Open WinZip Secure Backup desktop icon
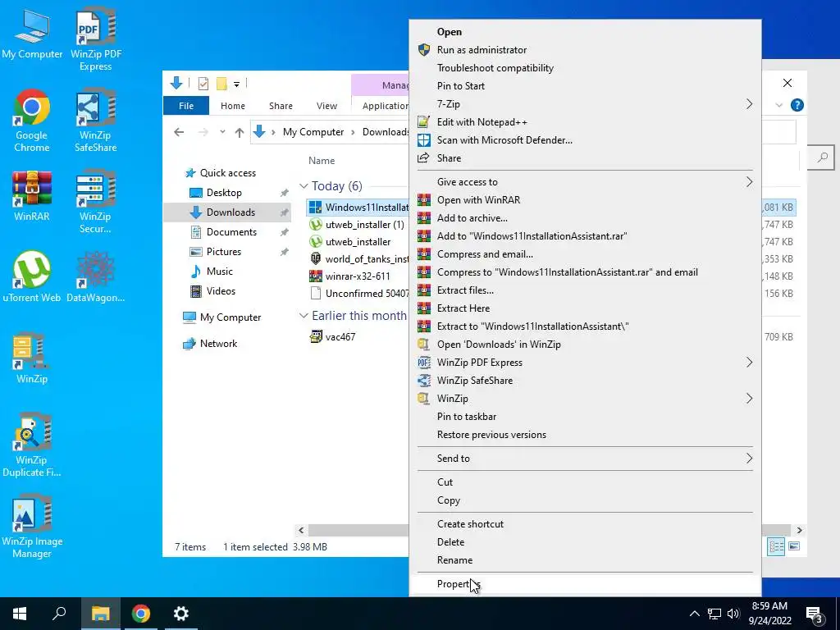840x630 pixels. tap(96, 201)
